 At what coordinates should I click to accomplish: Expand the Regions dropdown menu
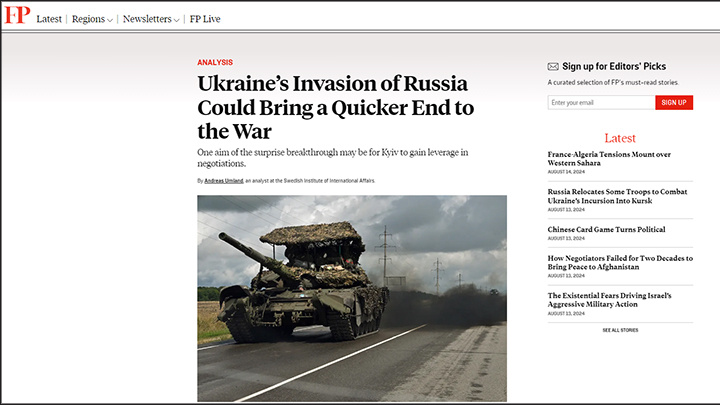coord(92,19)
